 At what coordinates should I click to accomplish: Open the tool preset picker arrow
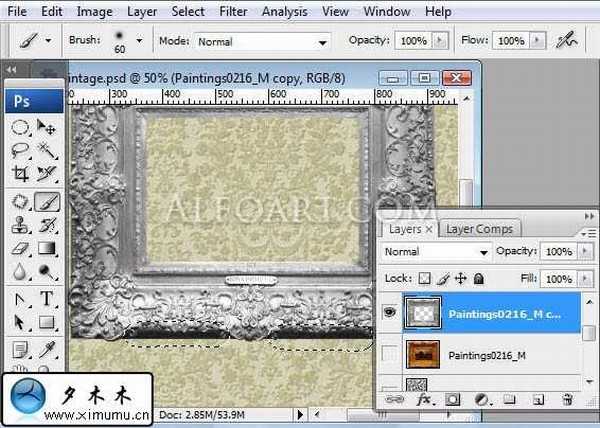pos(48,40)
